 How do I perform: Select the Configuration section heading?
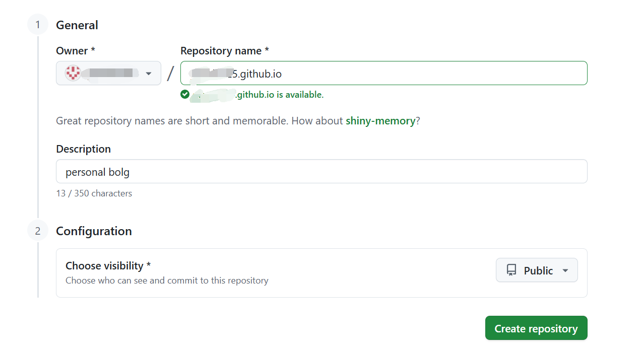click(94, 231)
